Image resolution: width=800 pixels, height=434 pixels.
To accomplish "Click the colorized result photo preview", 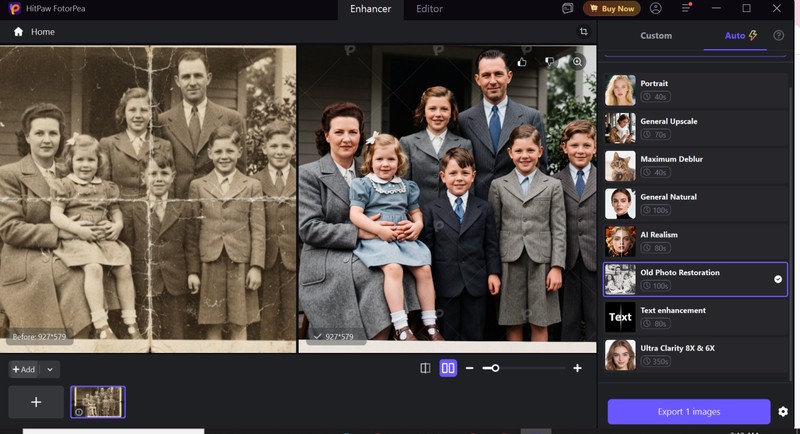I will 447,199.
